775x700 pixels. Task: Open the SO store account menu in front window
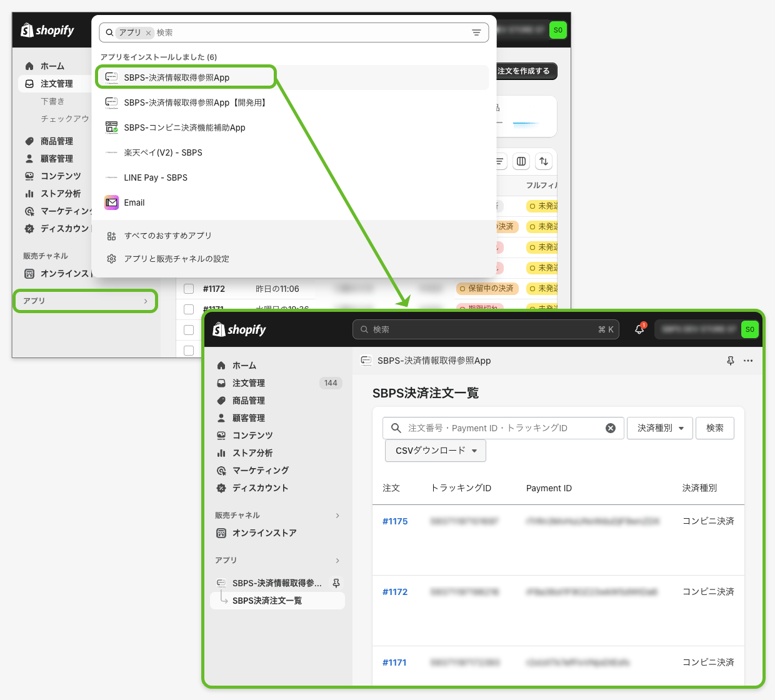707,329
